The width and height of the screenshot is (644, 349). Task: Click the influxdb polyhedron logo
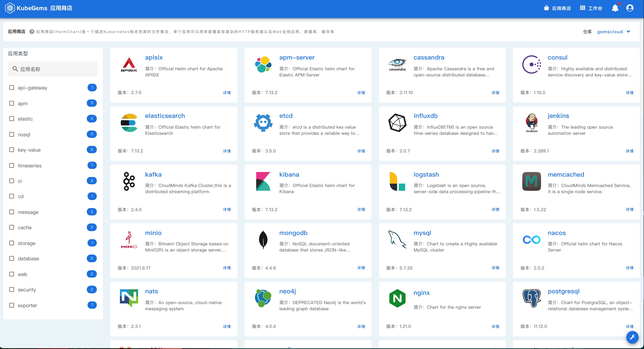[x=397, y=123]
